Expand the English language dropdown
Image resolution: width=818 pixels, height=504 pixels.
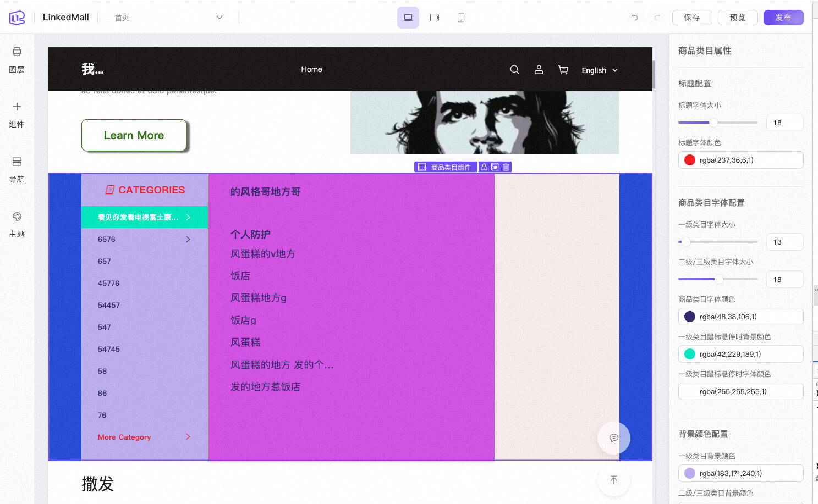click(x=600, y=70)
